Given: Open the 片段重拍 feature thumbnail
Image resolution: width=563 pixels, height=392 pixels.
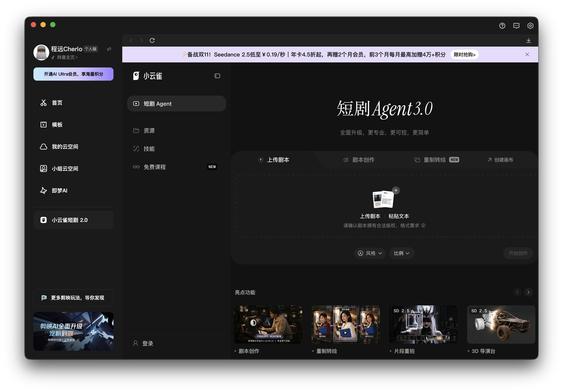Looking at the screenshot, I should tap(423, 324).
